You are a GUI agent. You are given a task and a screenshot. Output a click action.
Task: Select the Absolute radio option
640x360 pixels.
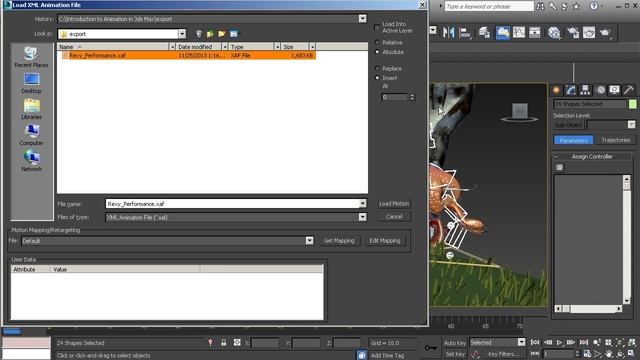(x=377, y=52)
